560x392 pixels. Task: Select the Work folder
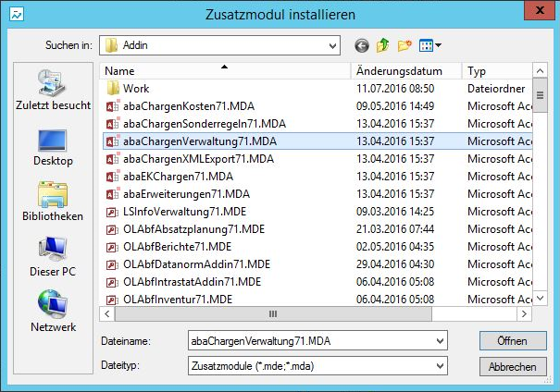(136, 89)
